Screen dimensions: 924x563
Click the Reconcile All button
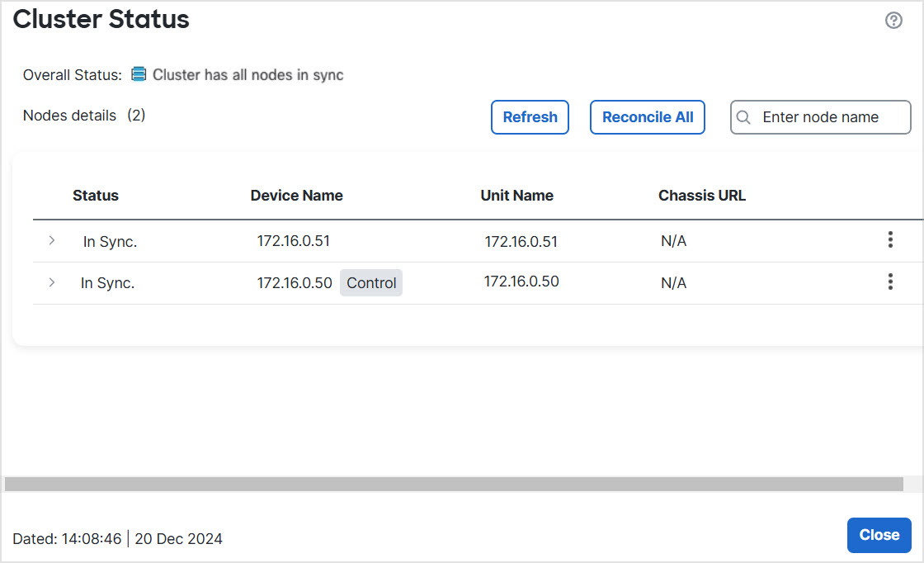pos(648,117)
